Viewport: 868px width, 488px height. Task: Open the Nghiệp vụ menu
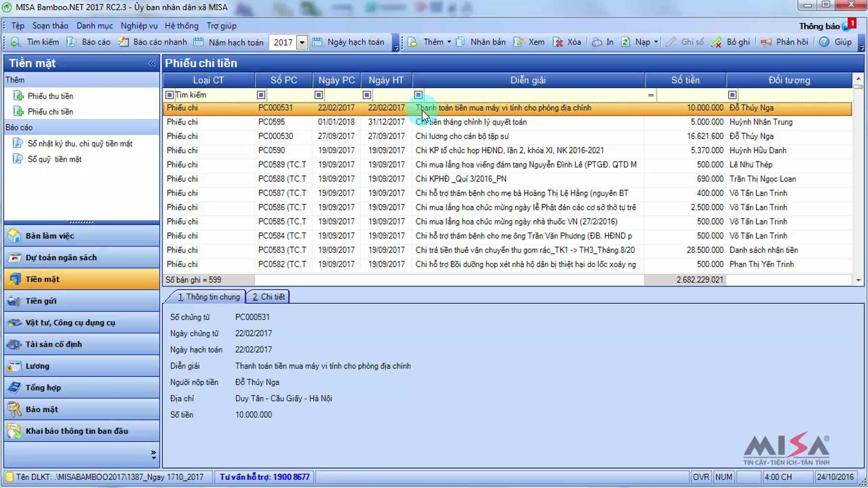coord(139,26)
